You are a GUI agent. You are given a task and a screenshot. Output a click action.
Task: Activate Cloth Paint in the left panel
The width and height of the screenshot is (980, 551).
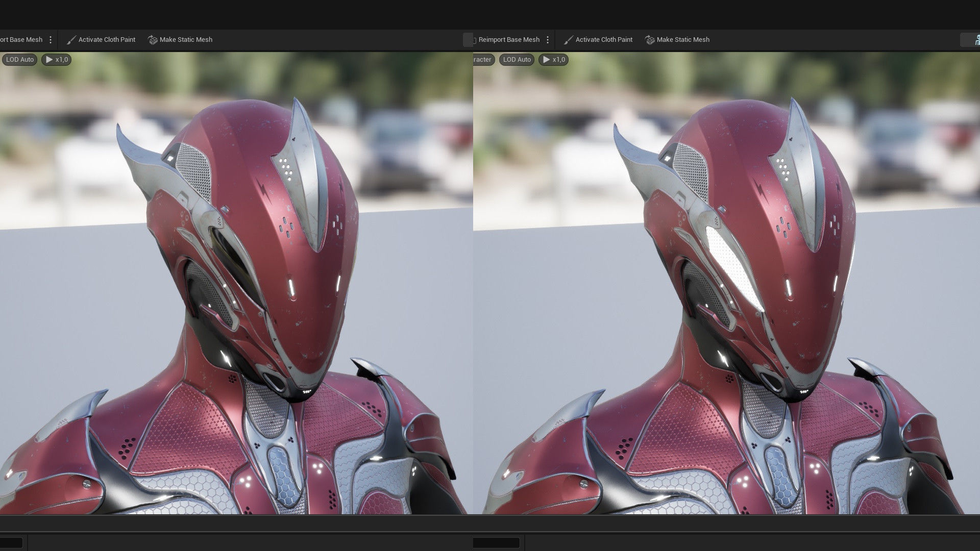click(101, 40)
